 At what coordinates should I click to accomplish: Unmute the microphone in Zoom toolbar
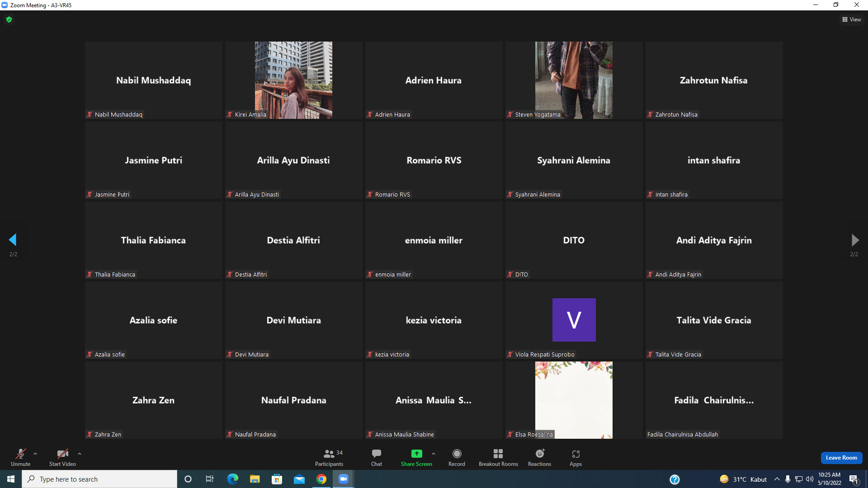coord(20,457)
